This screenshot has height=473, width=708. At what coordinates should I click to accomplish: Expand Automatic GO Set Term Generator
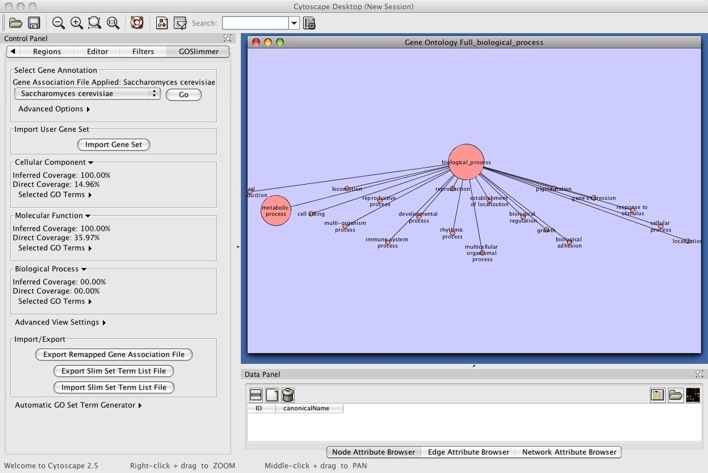(78, 405)
